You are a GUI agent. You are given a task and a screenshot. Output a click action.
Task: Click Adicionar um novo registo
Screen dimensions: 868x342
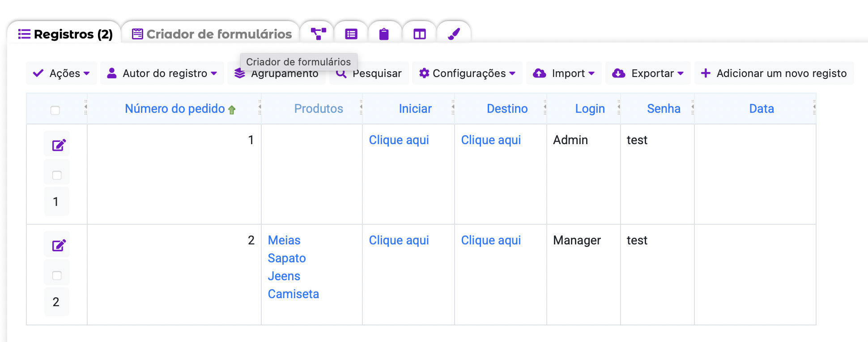tap(774, 73)
